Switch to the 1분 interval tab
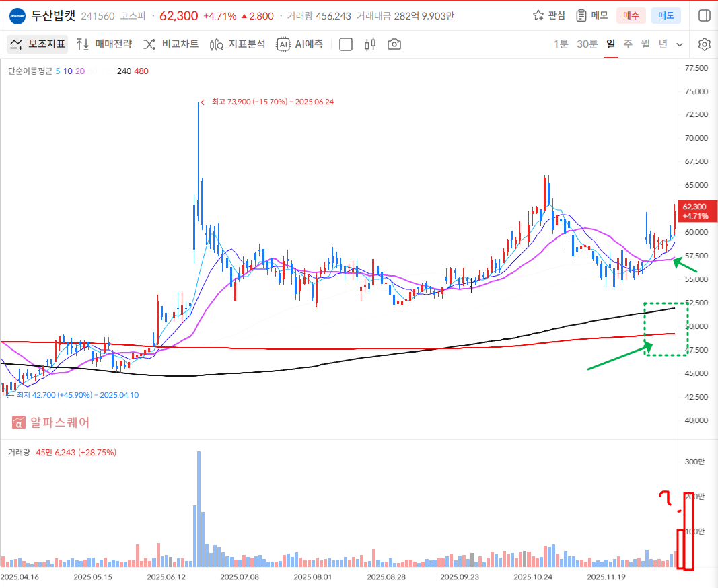The width and height of the screenshot is (718, 588). pos(561,44)
